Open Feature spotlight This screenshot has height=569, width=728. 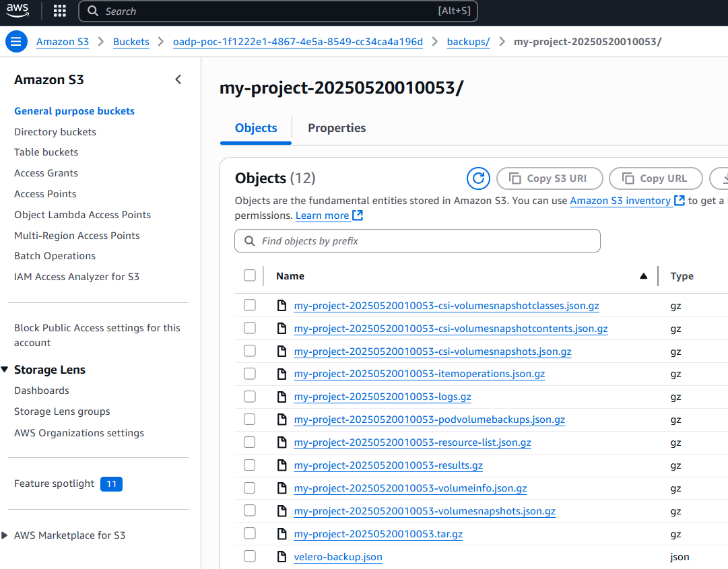55,483
